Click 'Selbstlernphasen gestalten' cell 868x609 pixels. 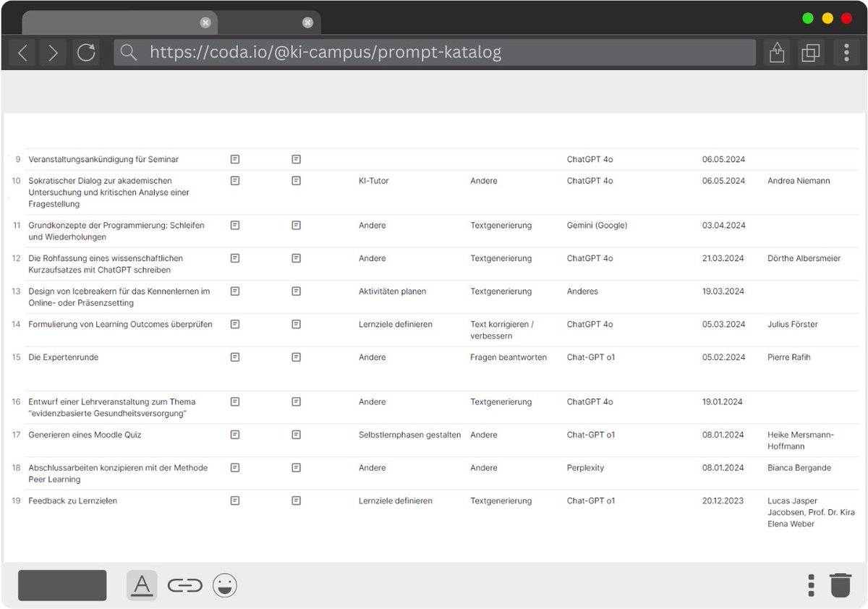coord(409,435)
